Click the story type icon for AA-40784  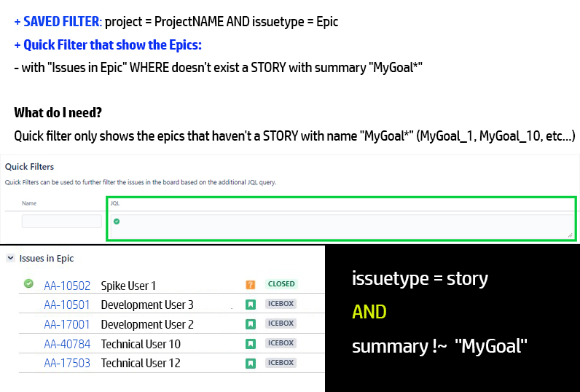pos(251,344)
